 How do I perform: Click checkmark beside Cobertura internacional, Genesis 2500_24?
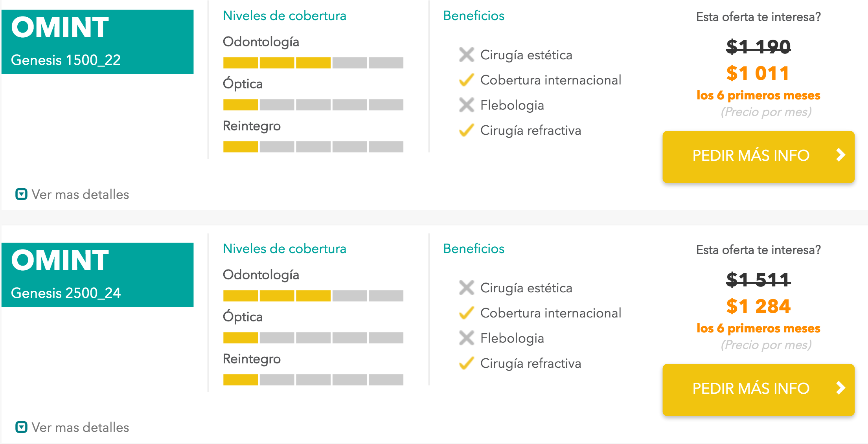tap(466, 313)
